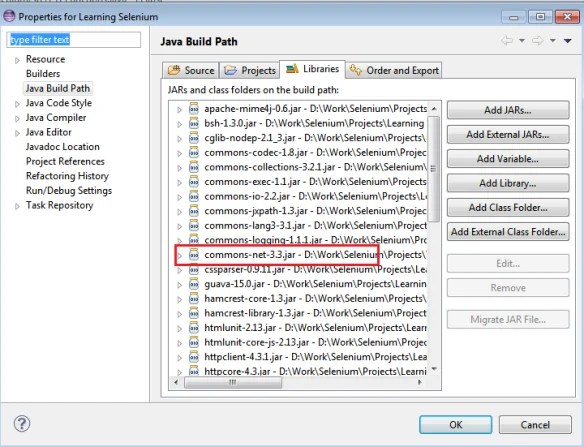Screen dimensions: 584x447
Task: Click the jar icon for commons-jxpath-1.3.jar
Action: click(194, 211)
